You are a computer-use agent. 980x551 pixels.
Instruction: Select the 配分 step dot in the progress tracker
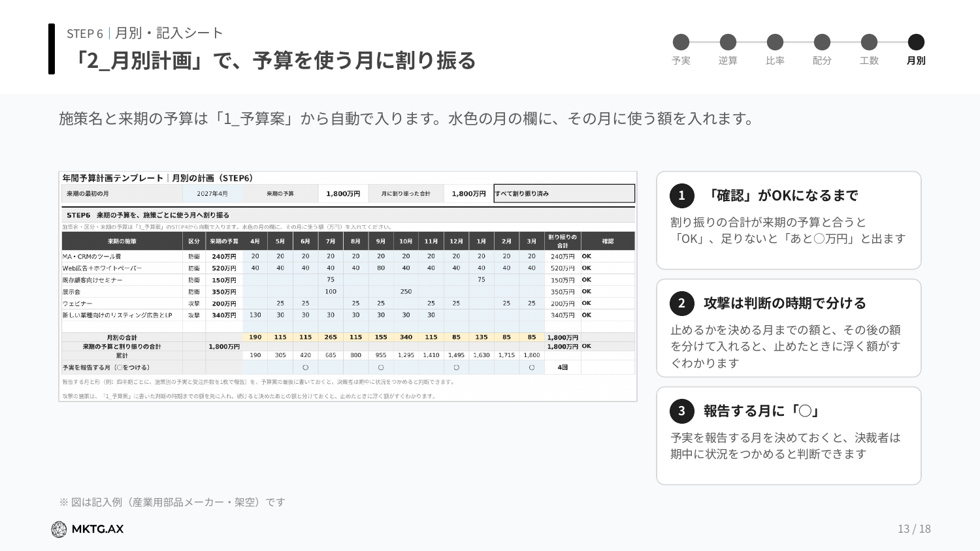click(823, 42)
